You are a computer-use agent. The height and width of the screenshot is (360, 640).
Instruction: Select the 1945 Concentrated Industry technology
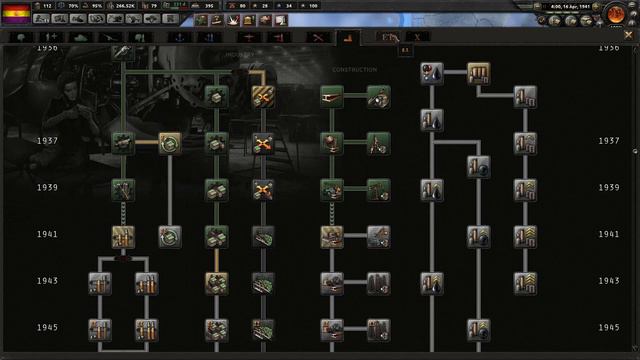point(216,330)
